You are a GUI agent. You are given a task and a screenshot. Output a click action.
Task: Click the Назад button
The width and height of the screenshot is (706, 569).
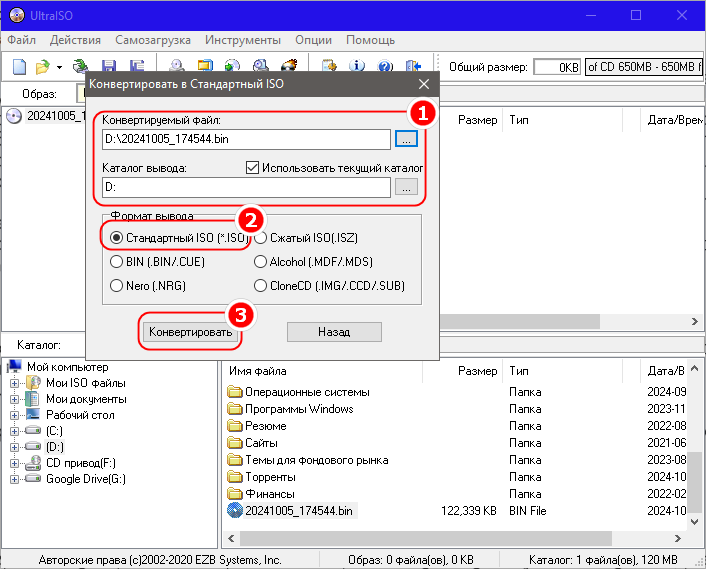[334, 332]
